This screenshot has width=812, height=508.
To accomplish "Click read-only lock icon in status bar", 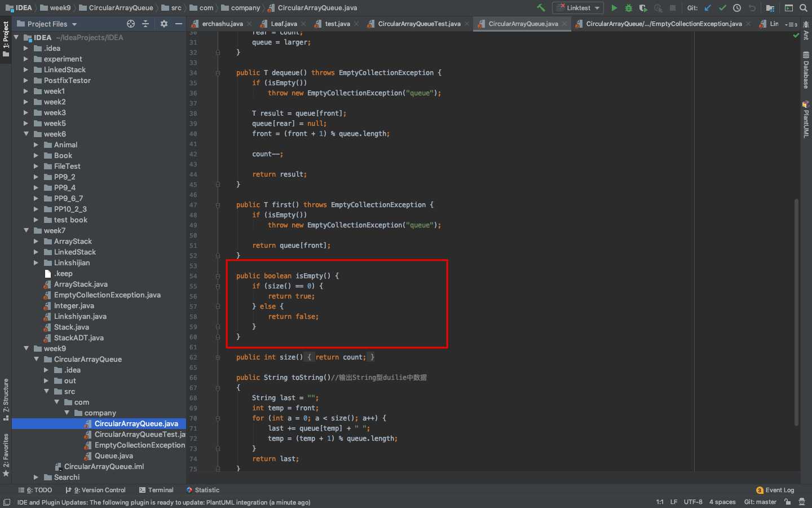I will coord(788,502).
